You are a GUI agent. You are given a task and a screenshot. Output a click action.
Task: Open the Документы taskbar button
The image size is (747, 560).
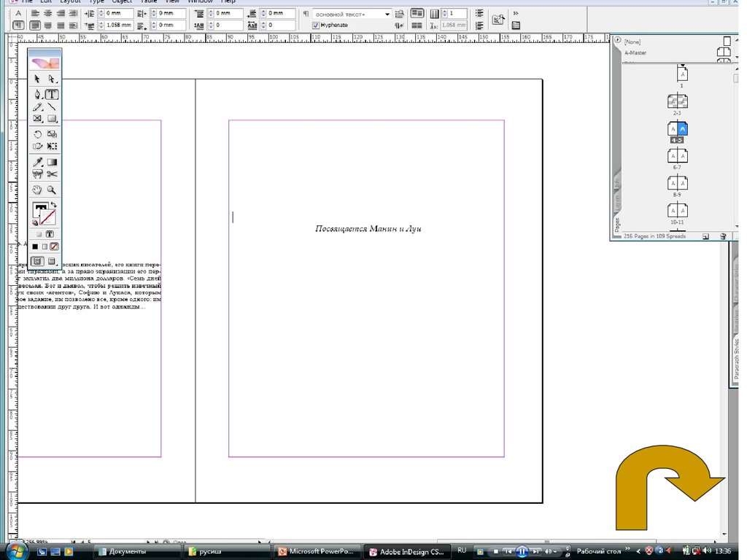click(136, 551)
